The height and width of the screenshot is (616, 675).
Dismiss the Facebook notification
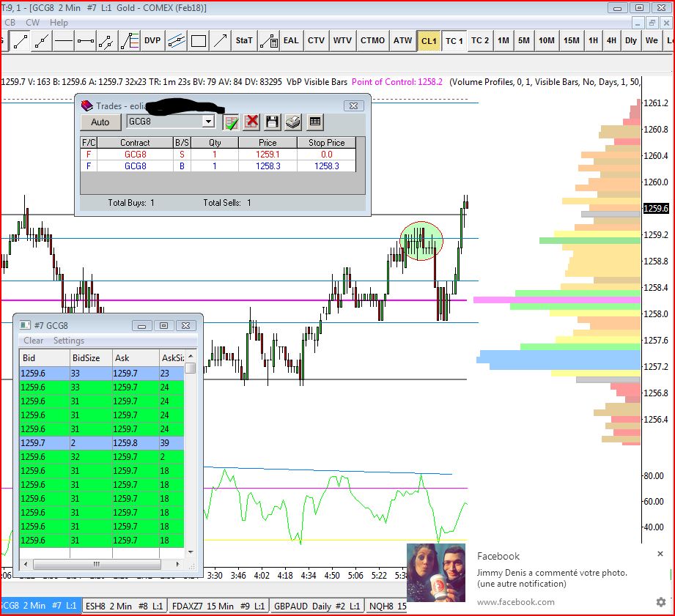pyautogui.click(x=660, y=554)
